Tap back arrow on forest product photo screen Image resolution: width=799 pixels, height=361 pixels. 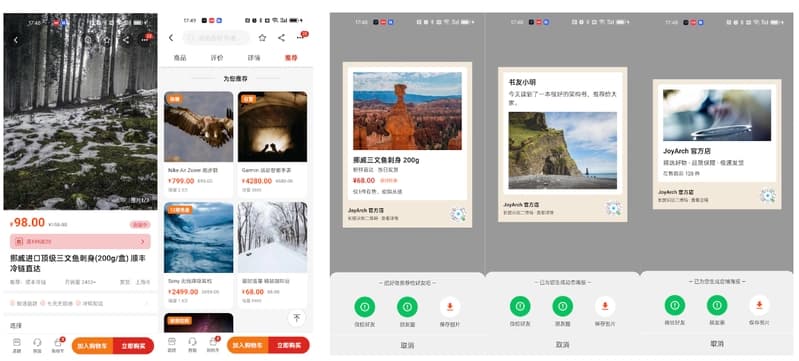(16, 40)
